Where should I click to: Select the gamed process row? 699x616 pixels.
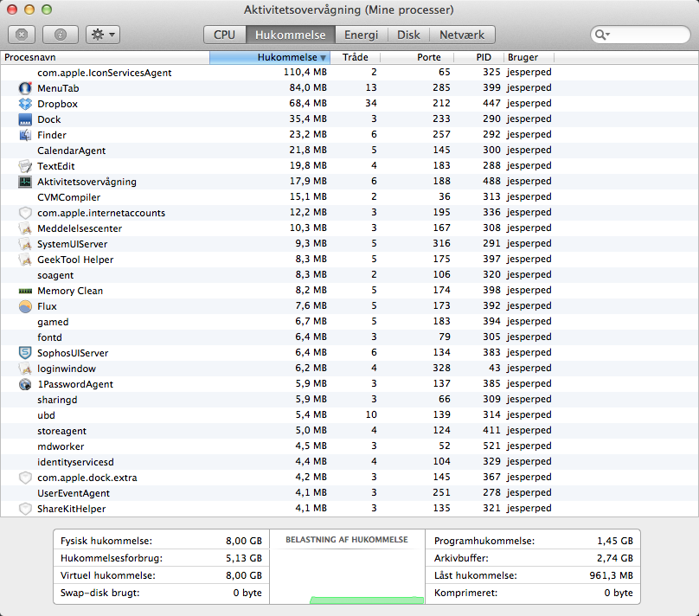[349, 322]
